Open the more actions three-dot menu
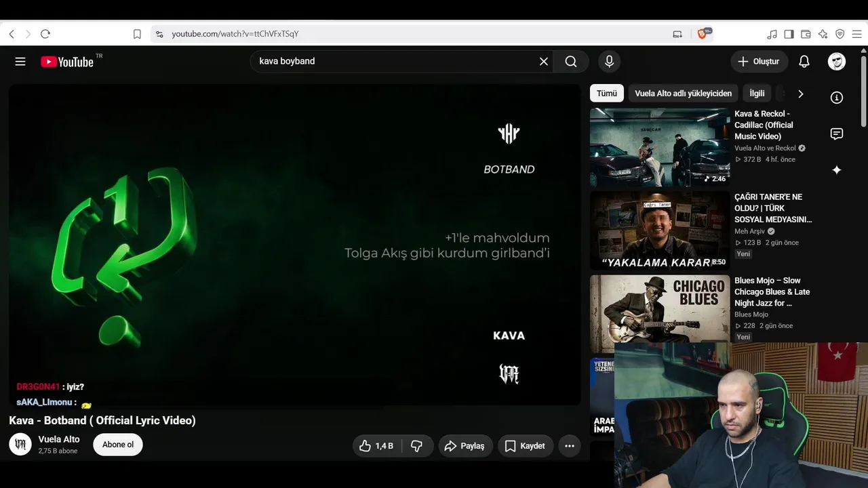The height and width of the screenshot is (488, 868). (570, 446)
